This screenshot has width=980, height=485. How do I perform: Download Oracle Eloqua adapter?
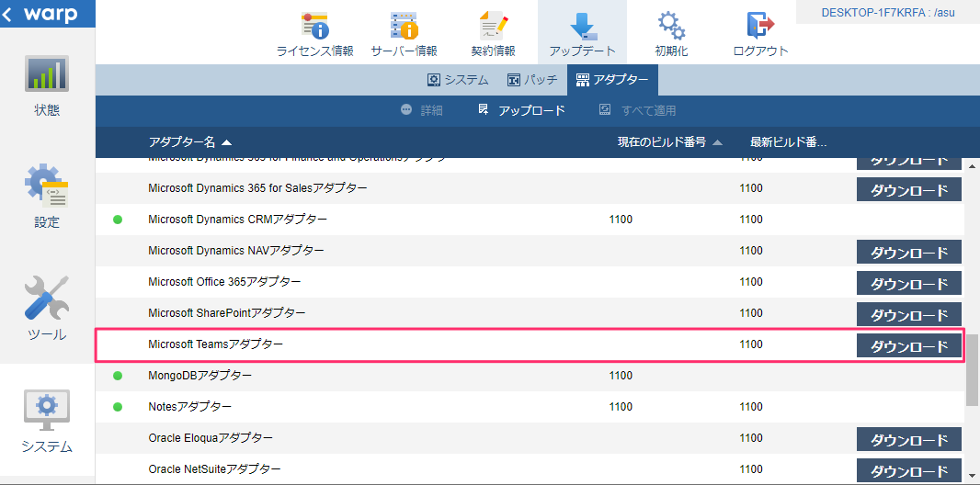click(x=908, y=439)
